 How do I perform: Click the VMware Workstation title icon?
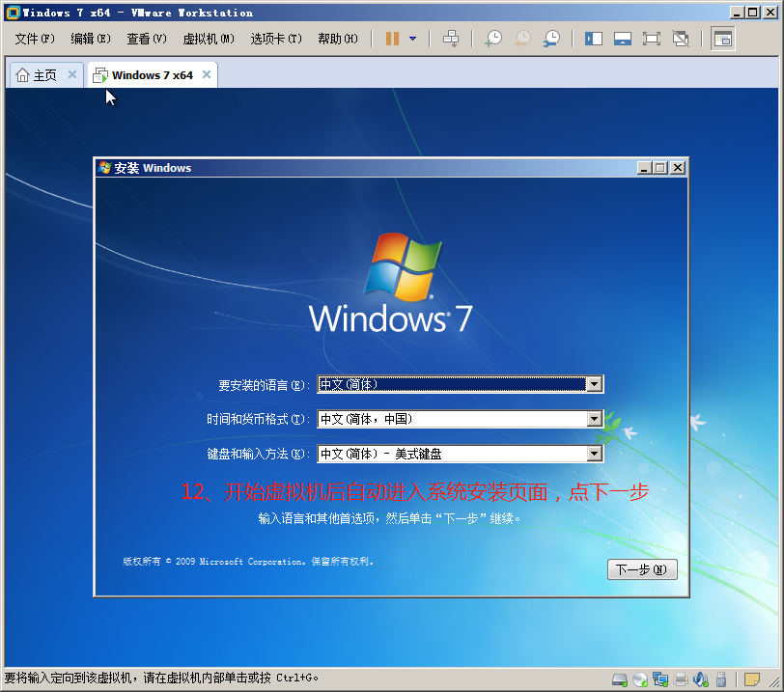click(x=13, y=13)
